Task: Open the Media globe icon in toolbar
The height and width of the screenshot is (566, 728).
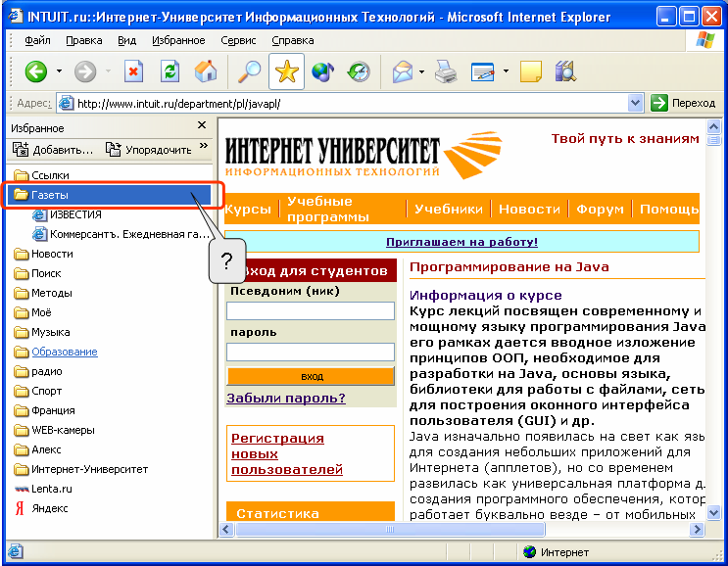Action: point(322,71)
